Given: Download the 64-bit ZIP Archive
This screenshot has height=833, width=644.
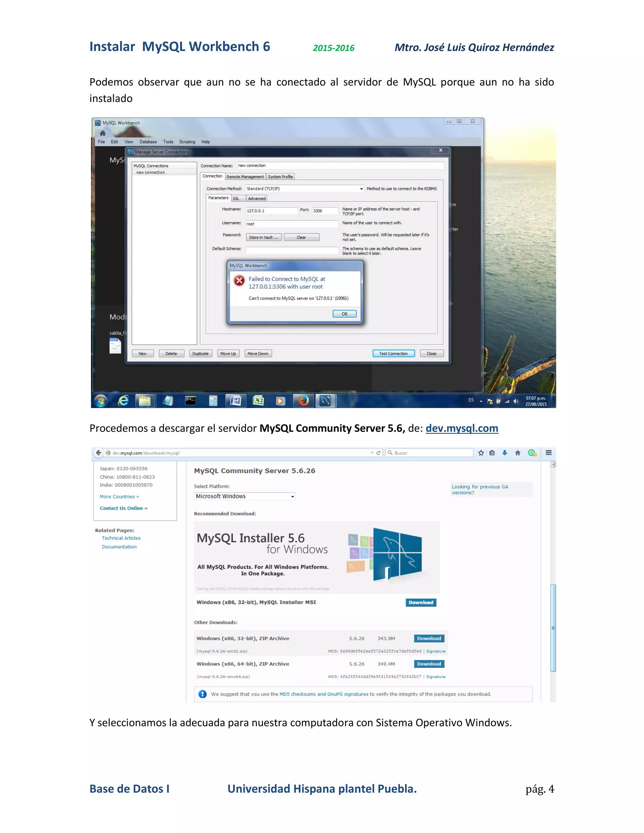Looking at the screenshot, I should [429, 664].
